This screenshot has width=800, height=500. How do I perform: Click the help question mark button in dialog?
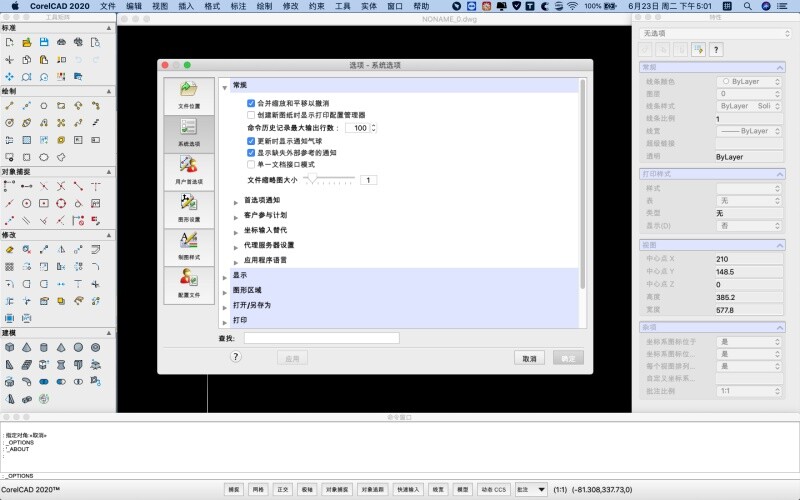click(235, 357)
